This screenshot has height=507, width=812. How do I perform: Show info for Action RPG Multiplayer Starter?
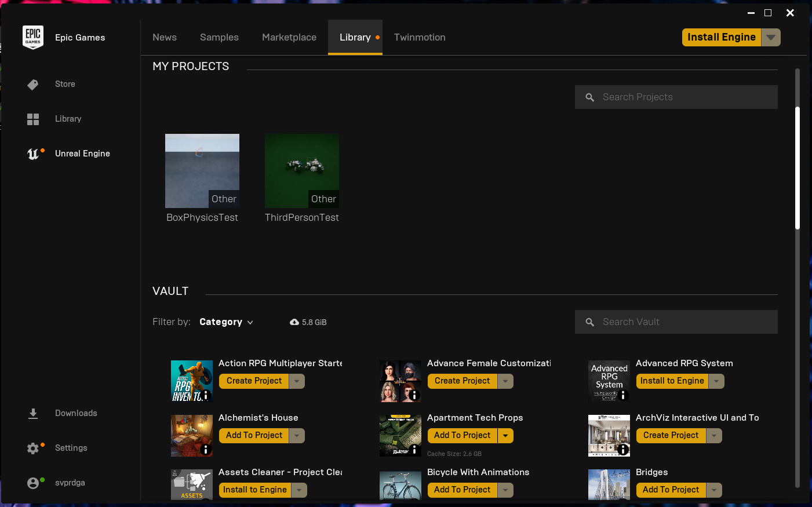(x=206, y=395)
